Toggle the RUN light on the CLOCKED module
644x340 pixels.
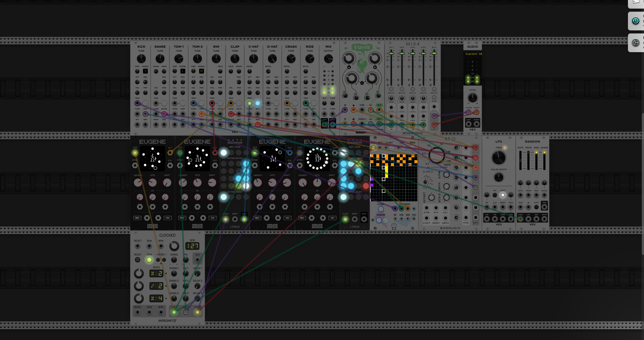click(x=149, y=260)
